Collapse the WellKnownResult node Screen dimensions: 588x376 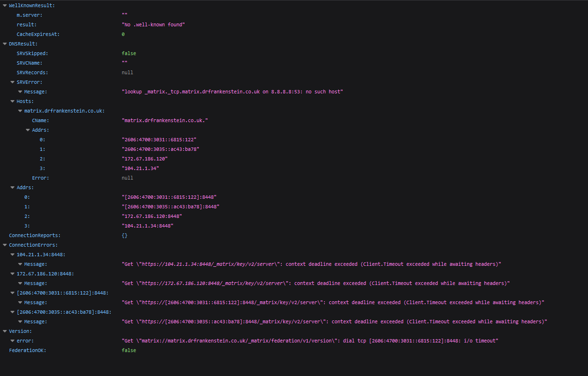click(x=4, y=5)
